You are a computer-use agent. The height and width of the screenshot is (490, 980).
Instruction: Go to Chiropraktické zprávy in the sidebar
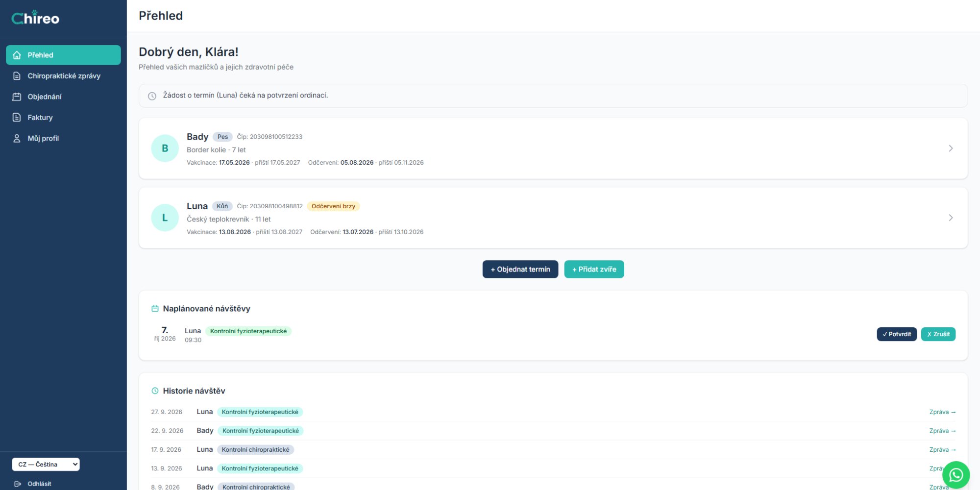[x=63, y=76]
